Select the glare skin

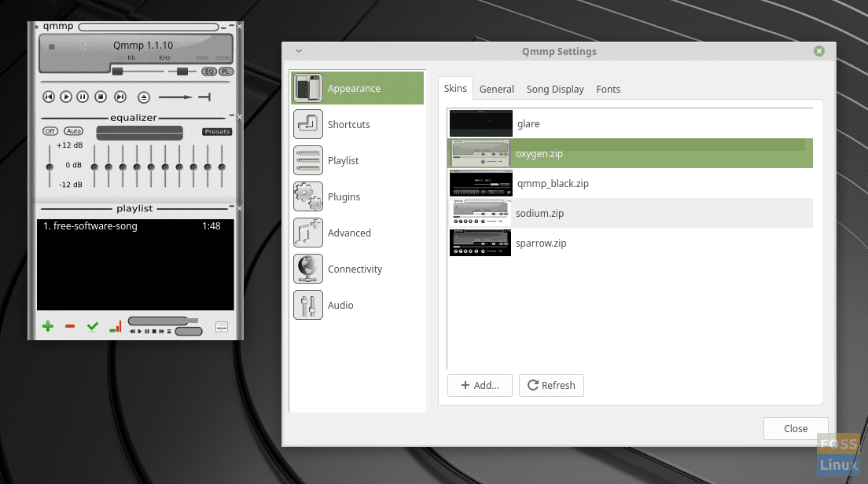coord(630,123)
